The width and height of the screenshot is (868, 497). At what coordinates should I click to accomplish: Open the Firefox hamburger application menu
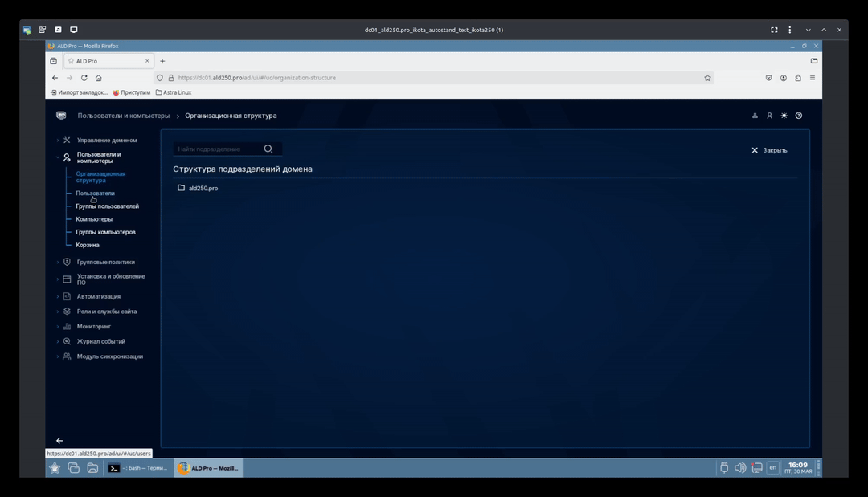pos(813,78)
